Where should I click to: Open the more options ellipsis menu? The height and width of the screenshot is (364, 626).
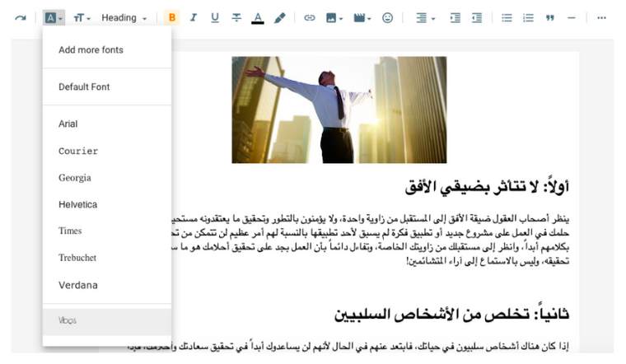click(x=601, y=18)
